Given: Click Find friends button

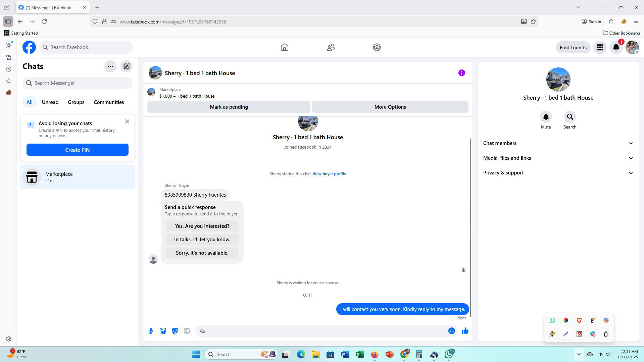Looking at the screenshot, I should (573, 47).
